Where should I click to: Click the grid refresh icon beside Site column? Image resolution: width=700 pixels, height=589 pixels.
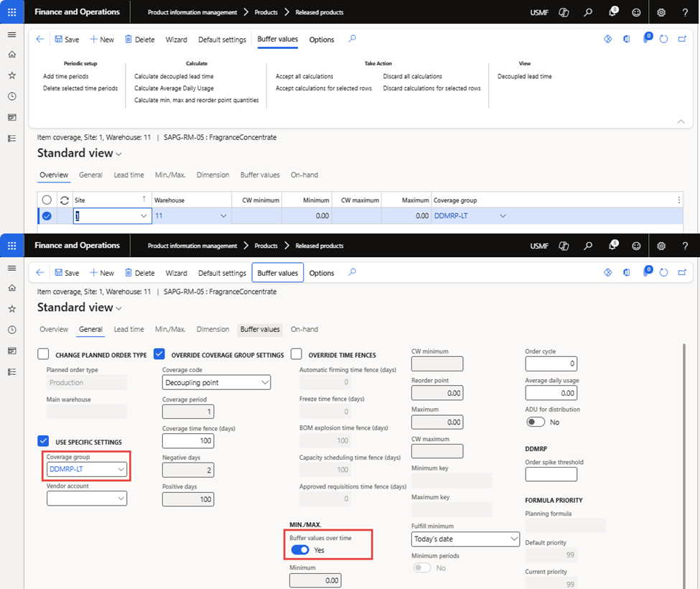point(65,200)
